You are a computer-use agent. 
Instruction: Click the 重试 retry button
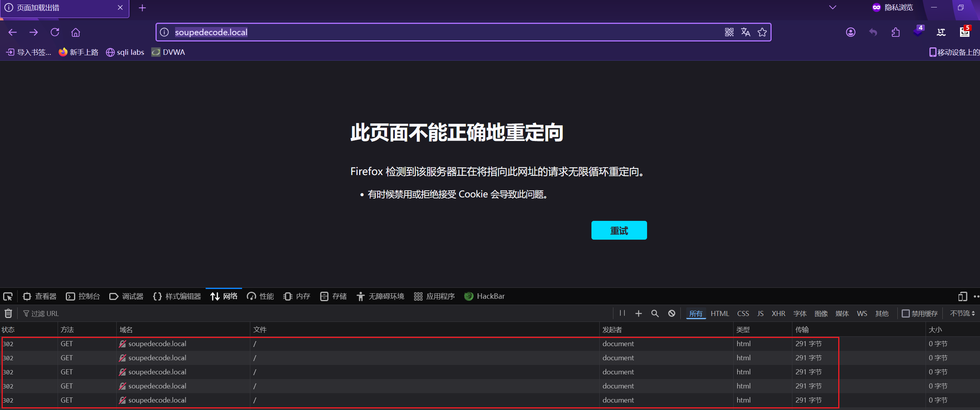(x=619, y=230)
